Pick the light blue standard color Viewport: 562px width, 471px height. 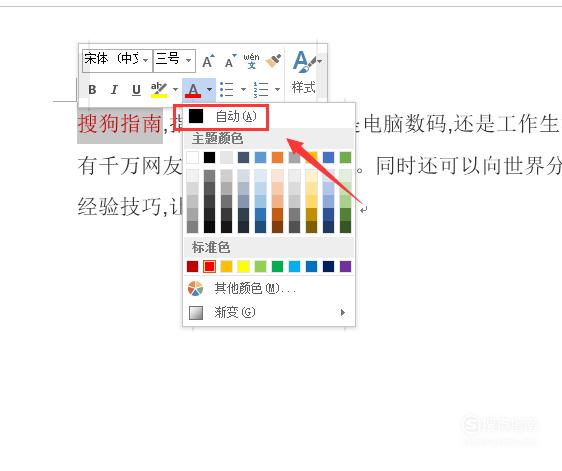pos(295,266)
